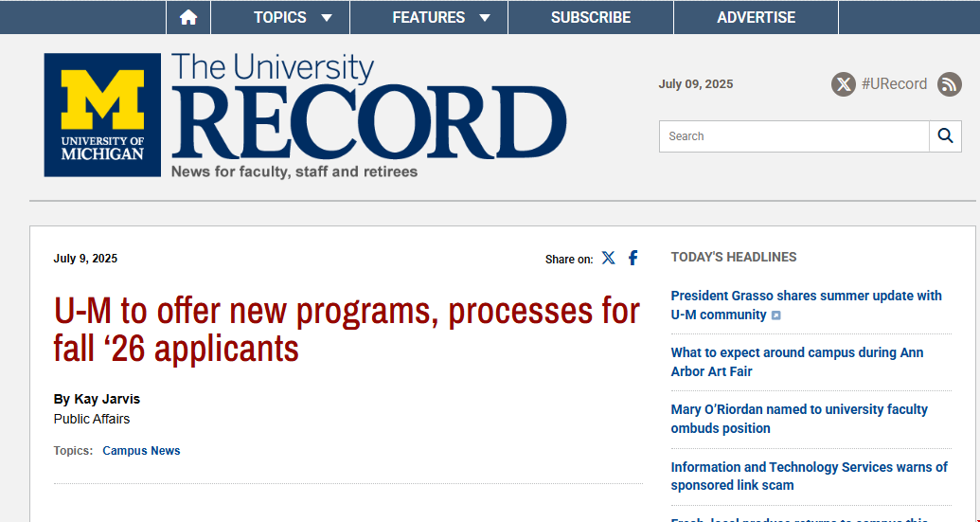Open the X (Twitter) icon beside #URecord
The width and height of the screenshot is (980, 522).
(x=843, y=84)
